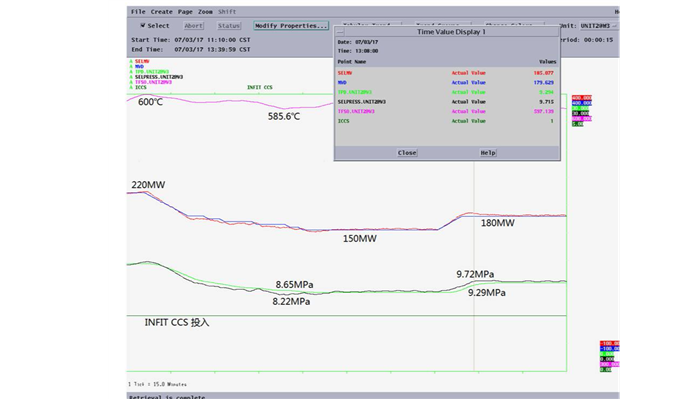The height and width of the screenshot is (399, 698).
Task: Click the red upper scale value swatch
Action: (582, 98)
